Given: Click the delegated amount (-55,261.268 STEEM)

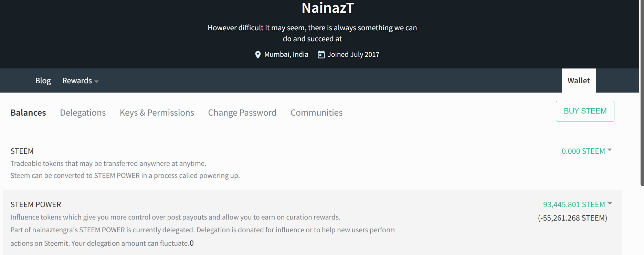Looking at the screenshot, I should [572, 218].
